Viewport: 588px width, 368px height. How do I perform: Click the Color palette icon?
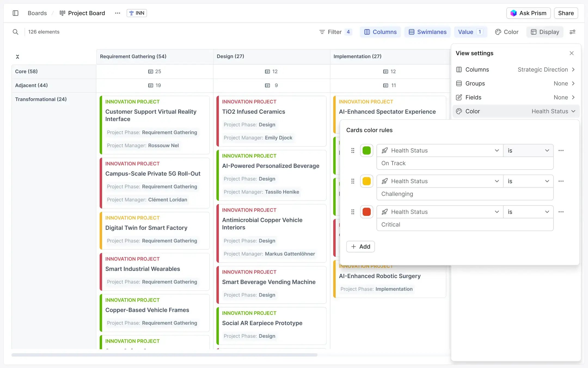coord(498,32)
